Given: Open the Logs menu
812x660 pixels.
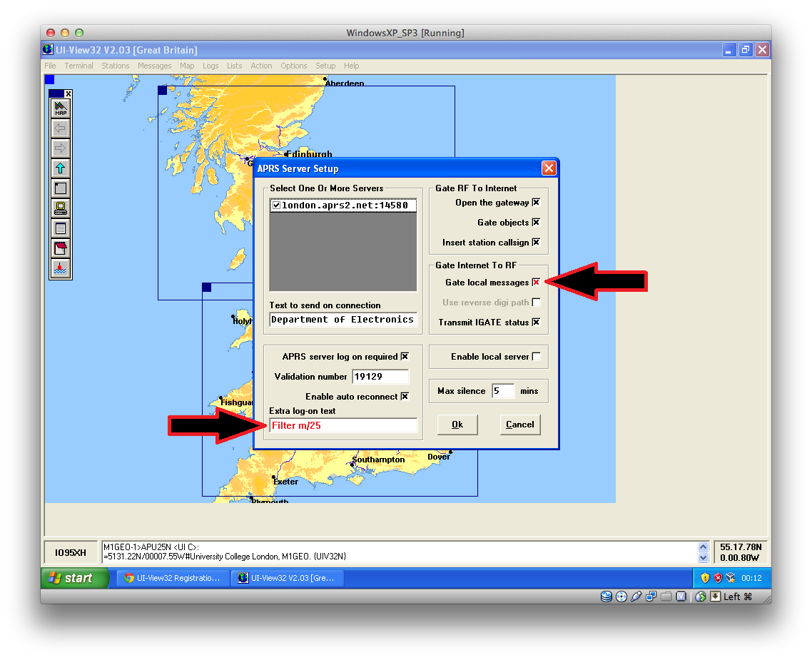Looking at the screenshot, I should [x=210, y=66].
